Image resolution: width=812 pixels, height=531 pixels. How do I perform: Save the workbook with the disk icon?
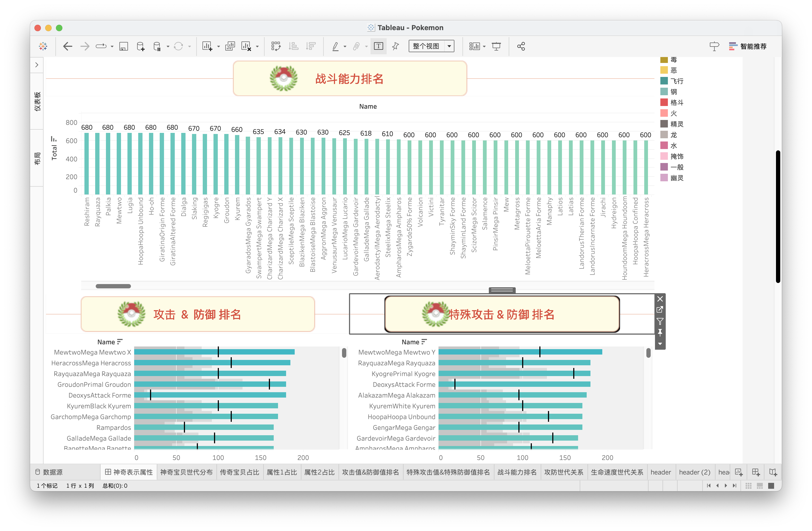tap(123, 46)
